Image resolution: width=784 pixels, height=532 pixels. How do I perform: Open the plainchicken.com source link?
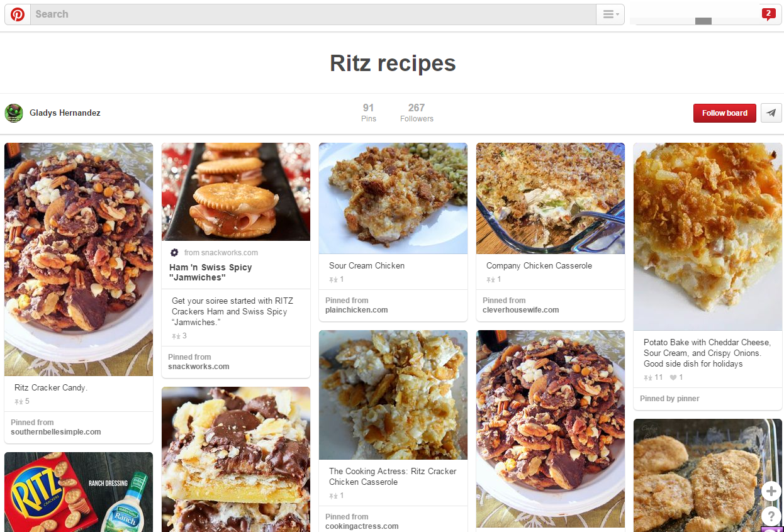pyautogui.click(x=356, y=310)
